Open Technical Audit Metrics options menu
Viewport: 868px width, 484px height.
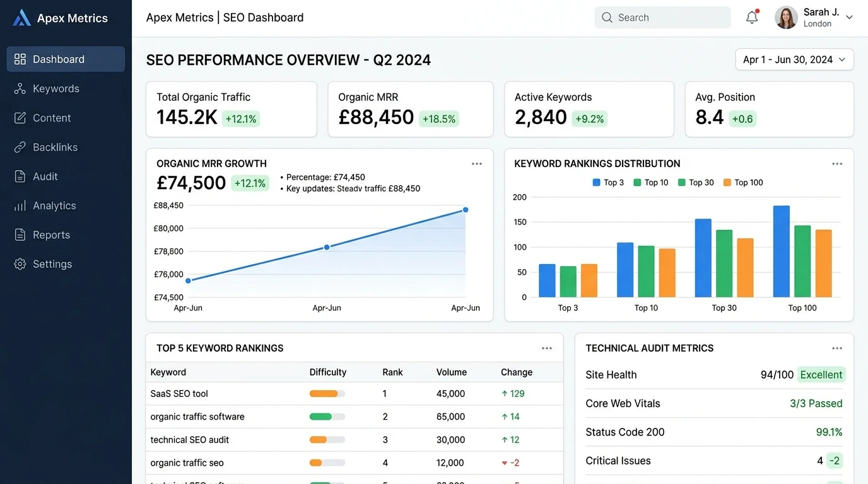coord(837,349)
